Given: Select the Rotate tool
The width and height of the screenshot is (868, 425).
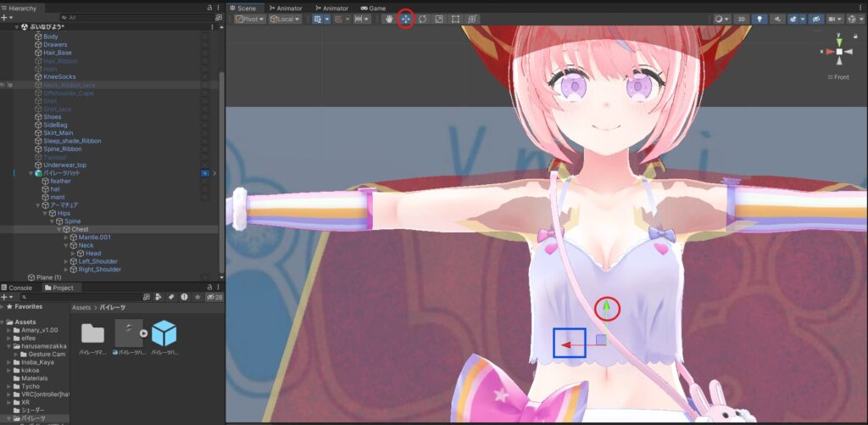Looking at the screenshot, I should [x=422, y=19].
